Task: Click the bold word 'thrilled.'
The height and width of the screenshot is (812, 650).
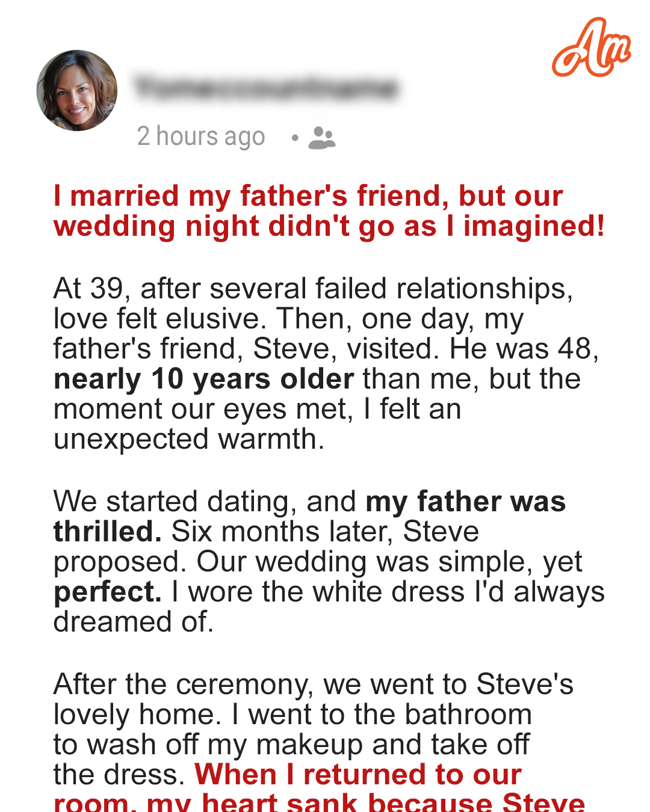Action: (x=108, y=532)
